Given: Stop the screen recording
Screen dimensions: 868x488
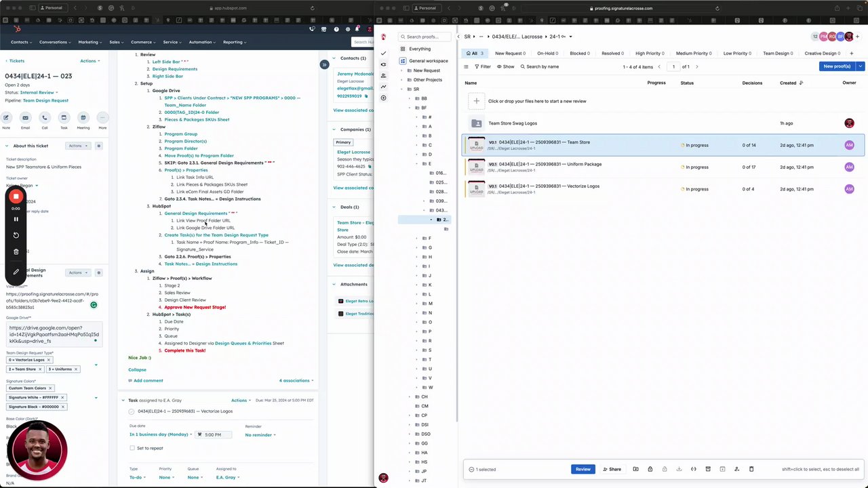Looking at the screenshot, I should (x=16, y=197).
